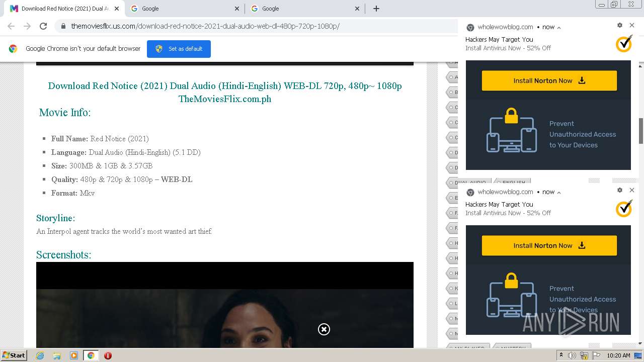The width and height of the screenshot is (644, 362).
Task: Open the volume speaker tray icon
Action: (x=572, y=355)
